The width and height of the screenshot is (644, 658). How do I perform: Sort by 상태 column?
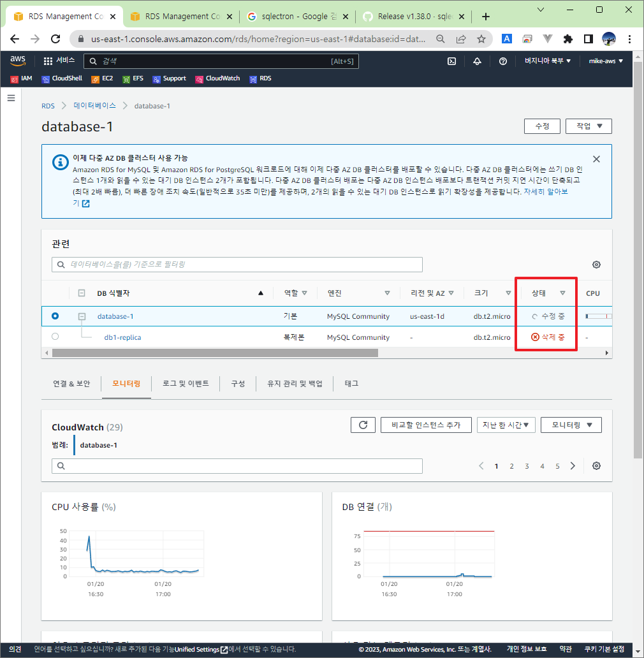coord(548,293)
